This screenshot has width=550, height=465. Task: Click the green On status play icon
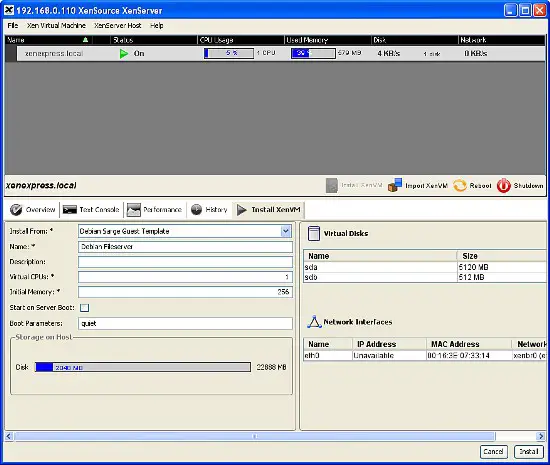point(123,54)
